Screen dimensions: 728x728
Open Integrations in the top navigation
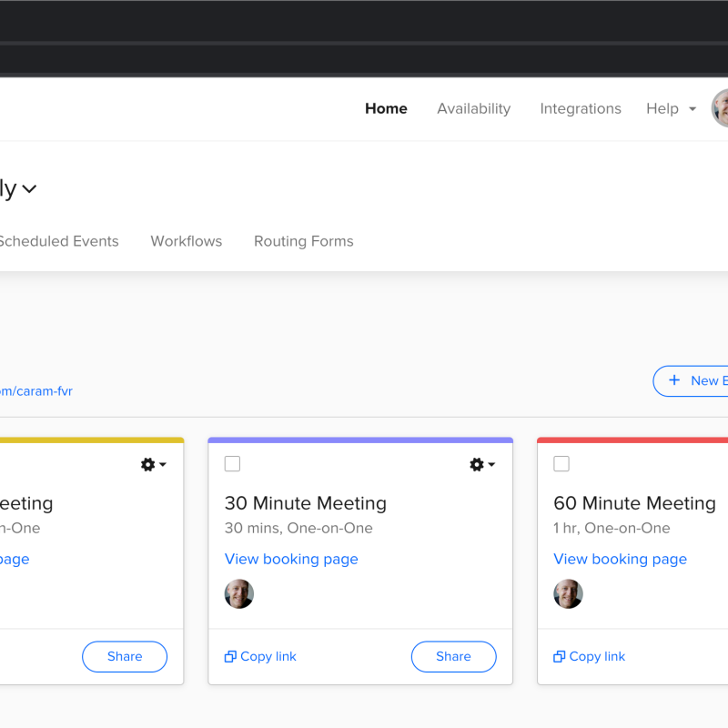[x=581, y=108]
